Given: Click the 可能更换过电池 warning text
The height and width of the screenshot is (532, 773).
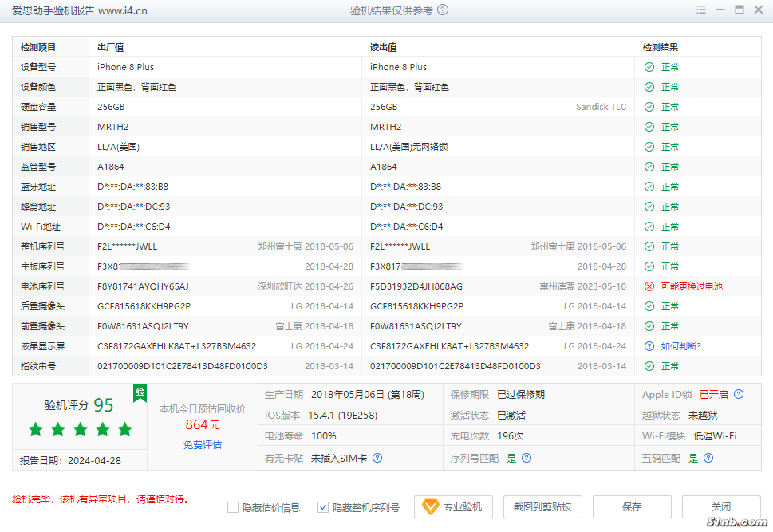Looking at the screenshot, I should 692,286.
